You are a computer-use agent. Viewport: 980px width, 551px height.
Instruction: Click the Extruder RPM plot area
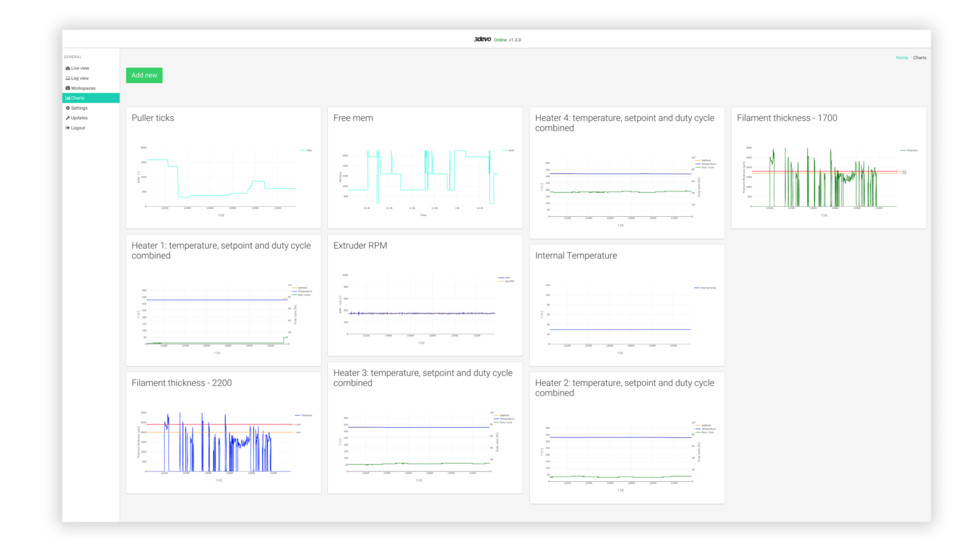pyautogui.click(x=422, y=304)
